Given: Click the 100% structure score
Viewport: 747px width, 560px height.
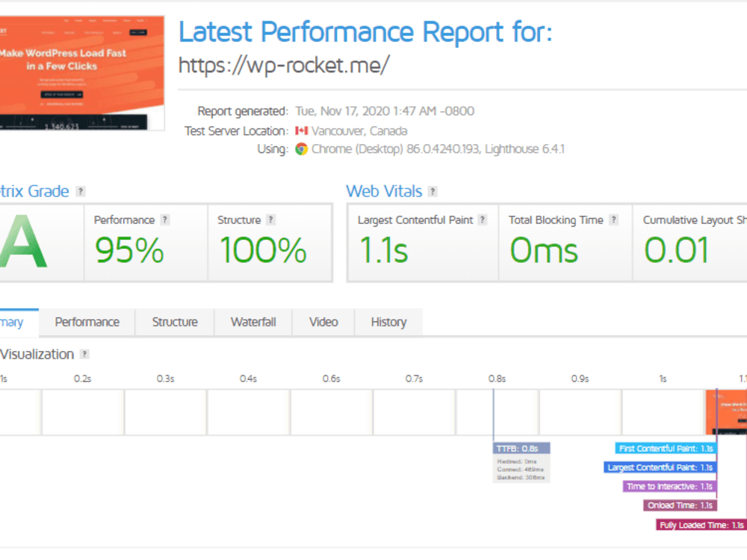Looking at the screenshot, I should pyautogui.click(x=263, y=250).
